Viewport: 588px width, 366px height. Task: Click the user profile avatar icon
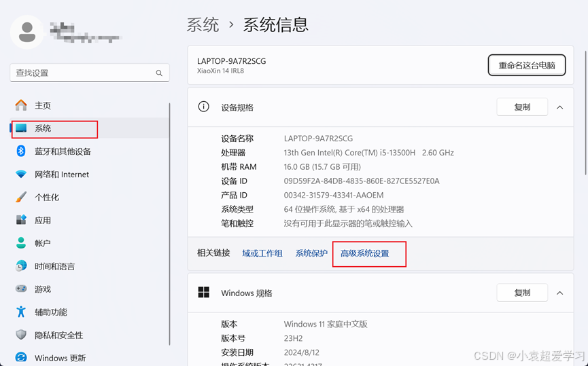coord(27,32)
